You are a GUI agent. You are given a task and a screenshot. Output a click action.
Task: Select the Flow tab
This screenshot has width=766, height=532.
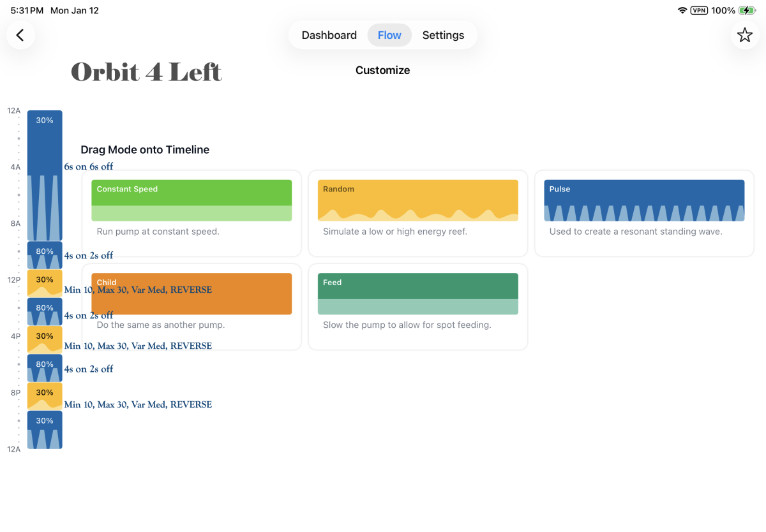click(x=389, y=35)
